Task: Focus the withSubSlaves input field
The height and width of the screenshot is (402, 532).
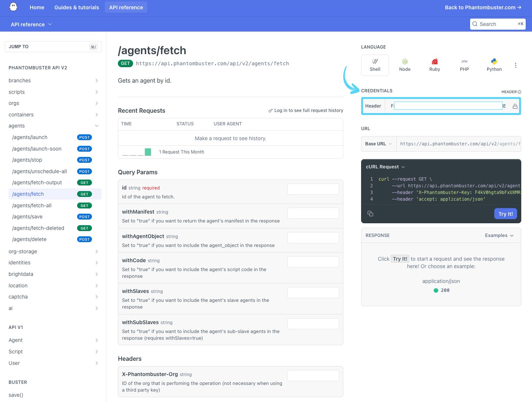Action: [x=313, y=324]
